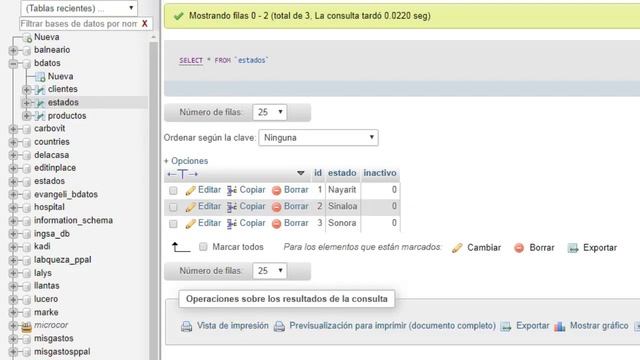Sort by the inactivo column header
Viewport: 640px width, 360px height.
click(380, 173)
